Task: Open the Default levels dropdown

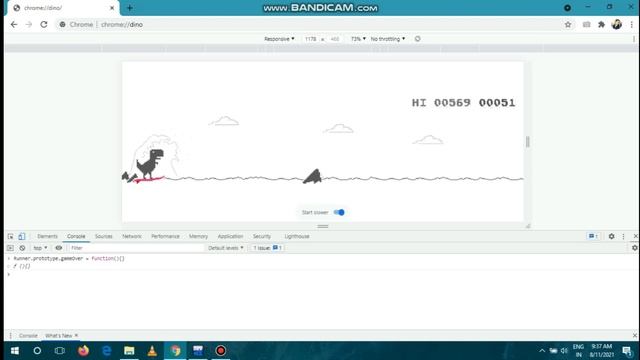Action: (x=226, y=248)
